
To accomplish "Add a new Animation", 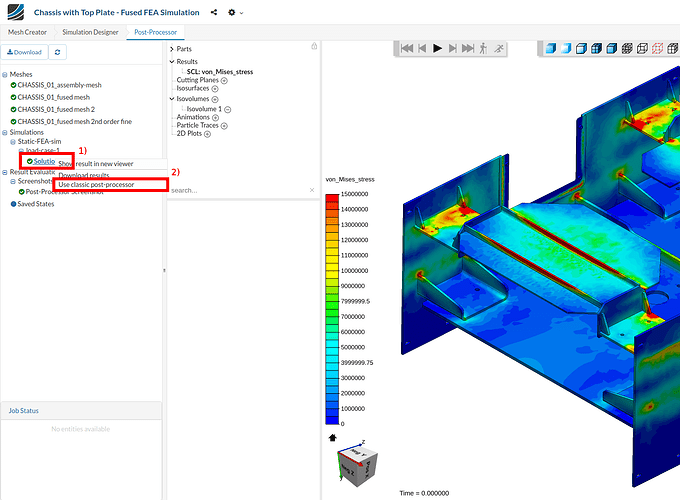I will click(216, 118).
